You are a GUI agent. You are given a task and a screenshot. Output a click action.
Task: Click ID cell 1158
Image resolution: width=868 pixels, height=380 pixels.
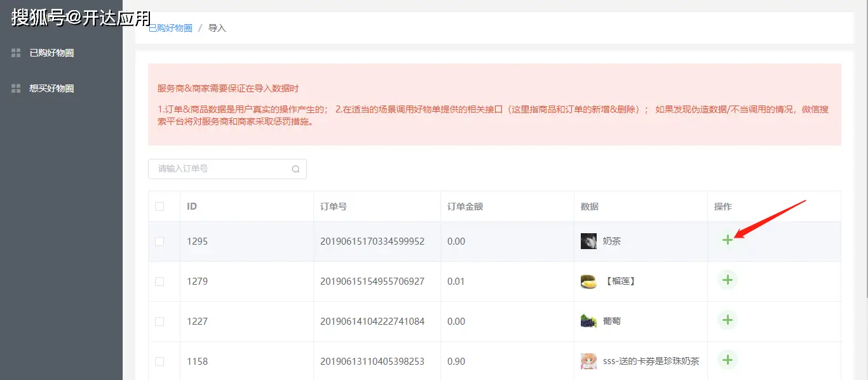click(x=198, y=362)
